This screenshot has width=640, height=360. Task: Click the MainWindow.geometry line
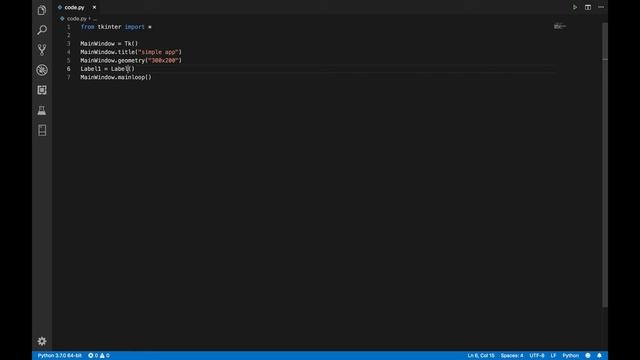click(x=131, y=60)
